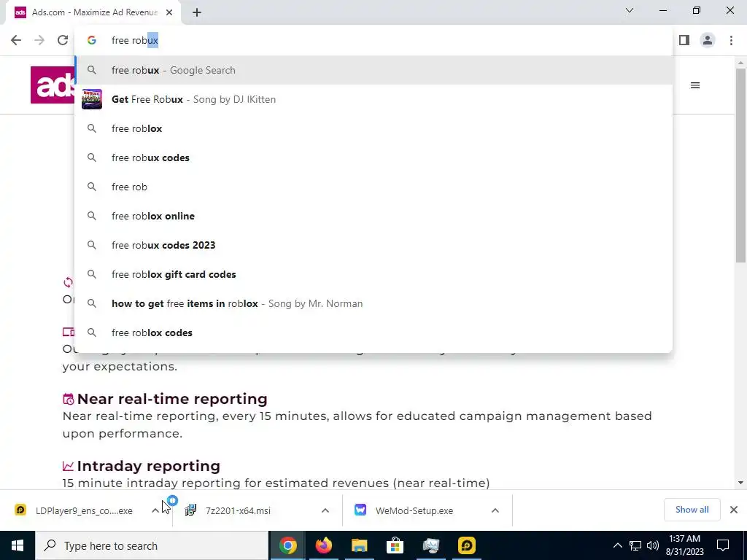Click the Get Free Robux album thumbnail
This screenshot has height=560, width=747.
[91, 99]
